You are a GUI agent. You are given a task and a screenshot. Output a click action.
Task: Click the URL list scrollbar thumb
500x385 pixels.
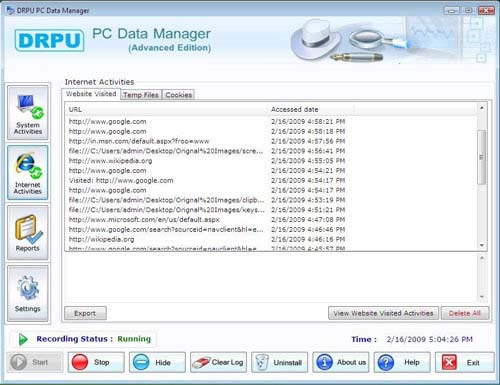click(x=482, y=157)
